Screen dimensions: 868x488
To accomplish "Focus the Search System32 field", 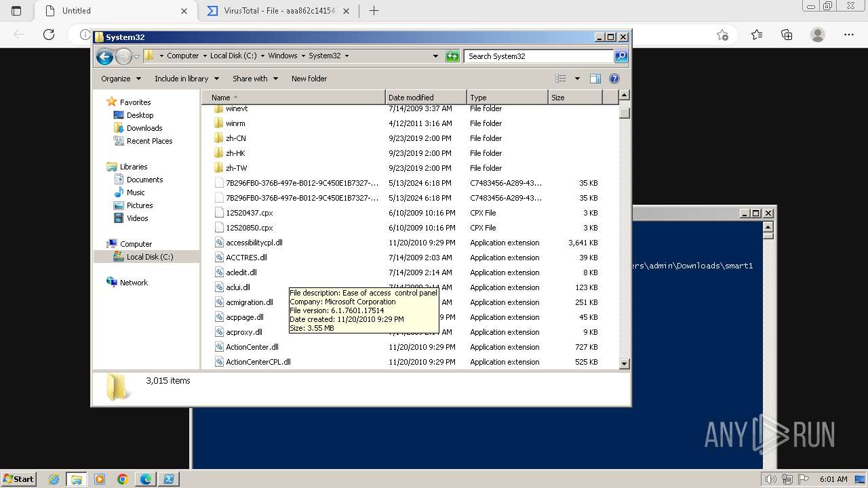I will [x=540, y=56].
